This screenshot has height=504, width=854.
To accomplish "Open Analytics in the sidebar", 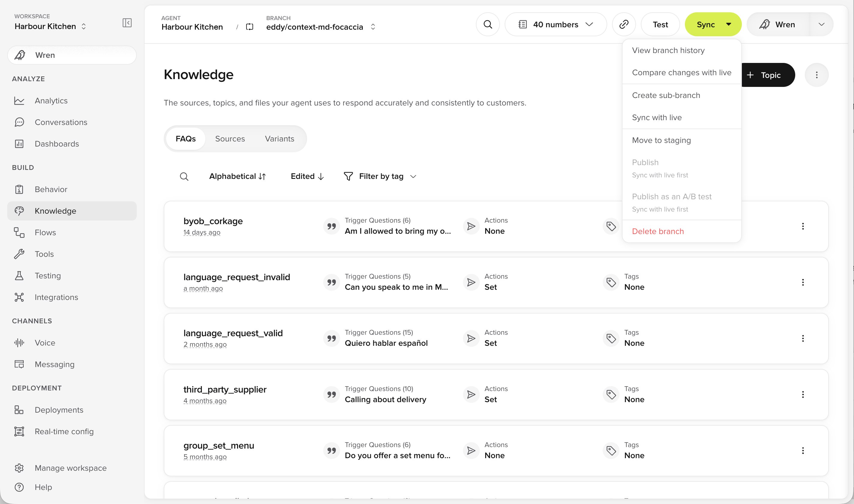I will tap(72, 100).
